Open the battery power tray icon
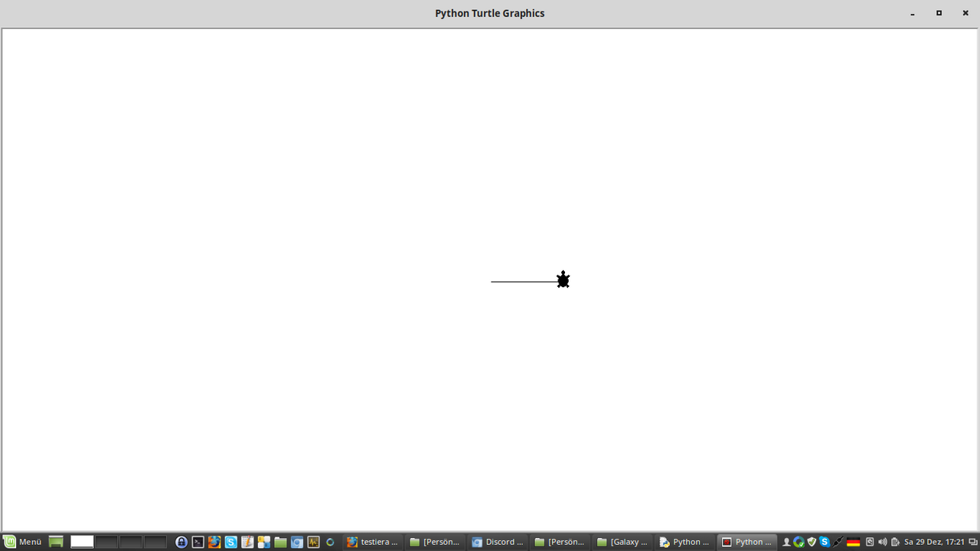This screenshot has height=551, width=980. [x=895, y=542]
